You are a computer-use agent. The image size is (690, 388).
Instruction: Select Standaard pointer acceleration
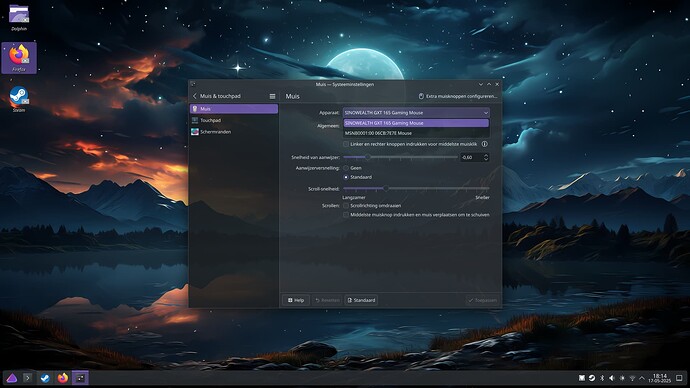pos(346,177)
